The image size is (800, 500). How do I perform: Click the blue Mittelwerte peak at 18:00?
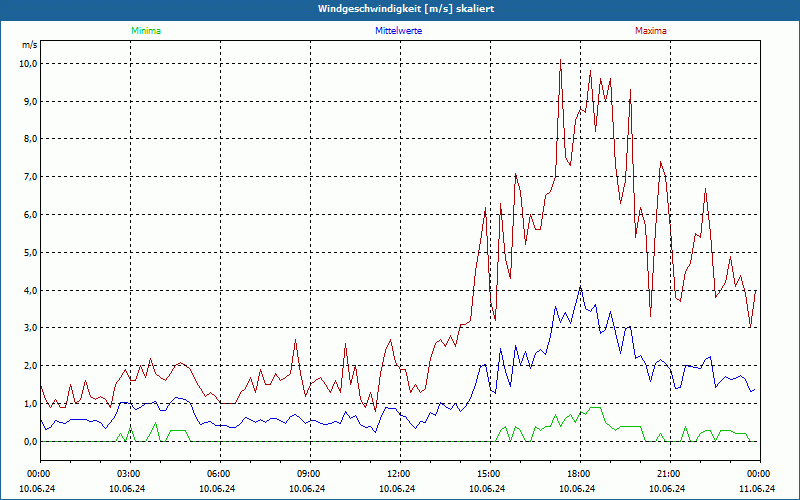[x=580, y=287]
